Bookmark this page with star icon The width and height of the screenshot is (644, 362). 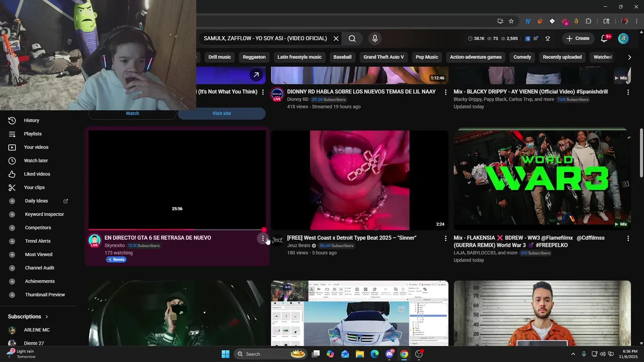[511, 21]
